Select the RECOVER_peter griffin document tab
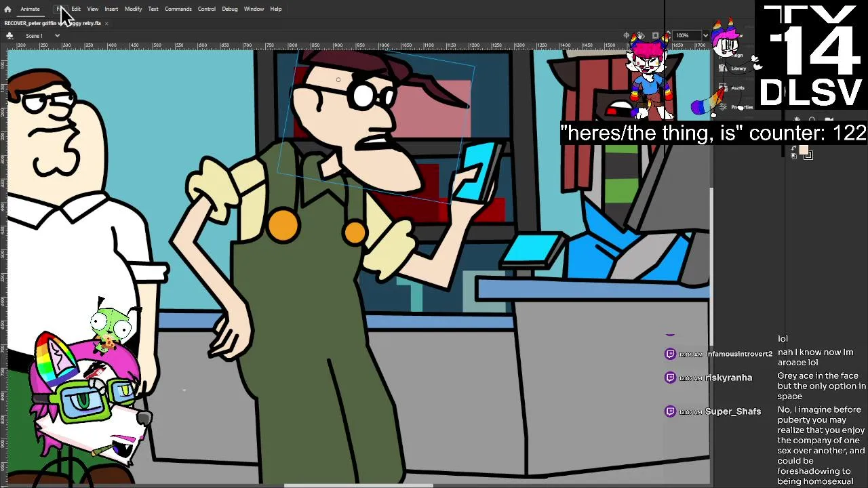Screen dimensions: 868x488 tap(52, 23)
